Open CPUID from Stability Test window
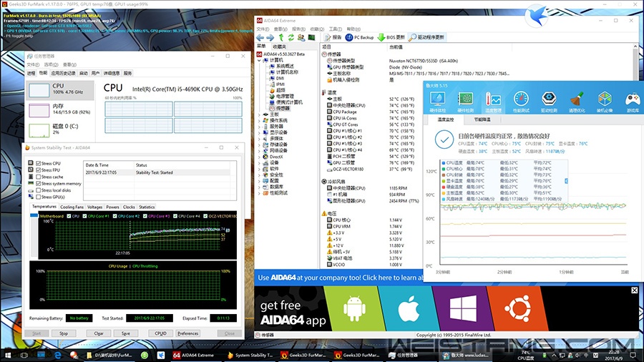 point(160,333)
